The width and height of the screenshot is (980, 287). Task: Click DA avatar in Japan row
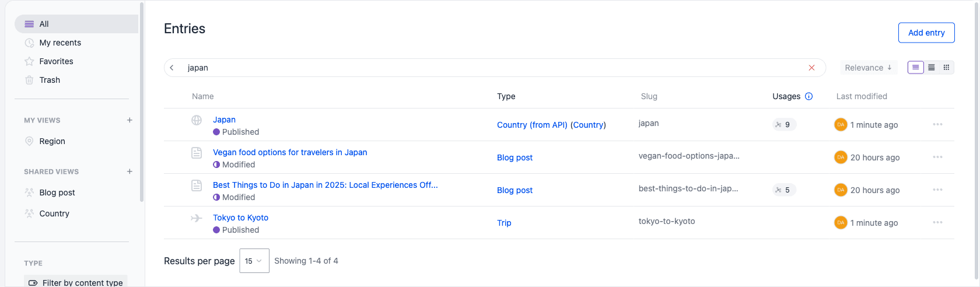(x=841, y=124)
